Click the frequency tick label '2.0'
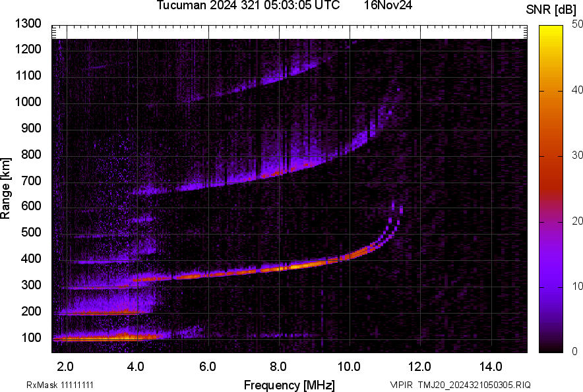Viewport: 583px width, 392px height. click(65, 367)
